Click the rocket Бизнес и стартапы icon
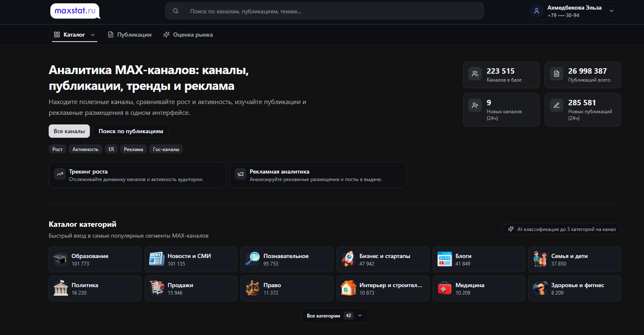 point(348,259)
